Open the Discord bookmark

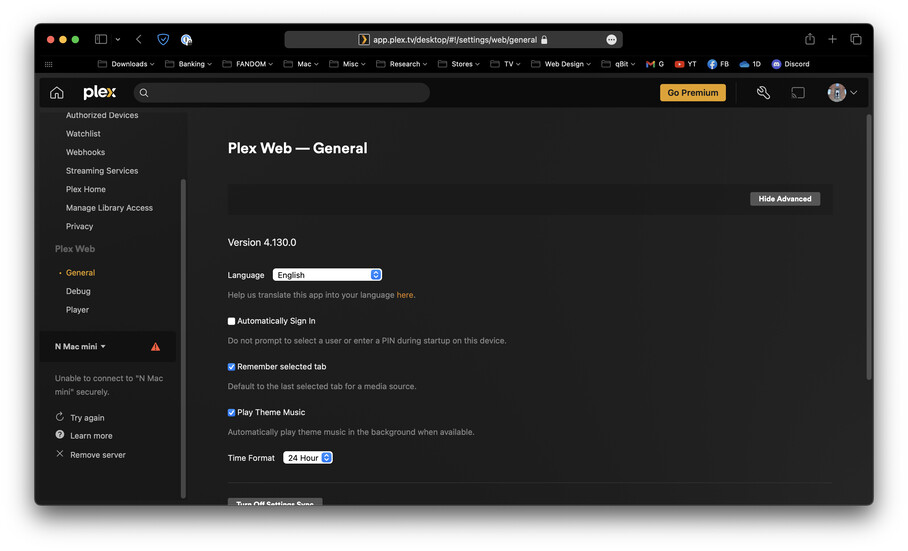tap(790, 64)
